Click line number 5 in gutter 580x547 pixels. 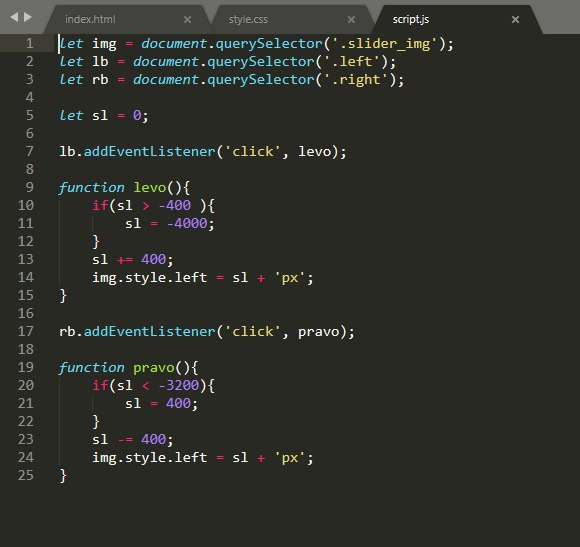click(x=30, y=115)
